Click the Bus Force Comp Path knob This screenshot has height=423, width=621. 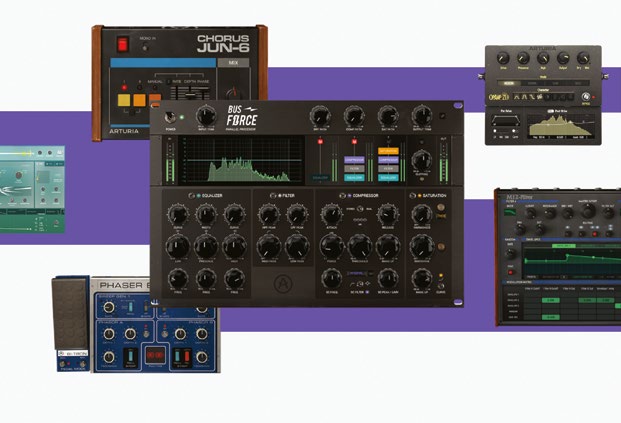[354, 116]
